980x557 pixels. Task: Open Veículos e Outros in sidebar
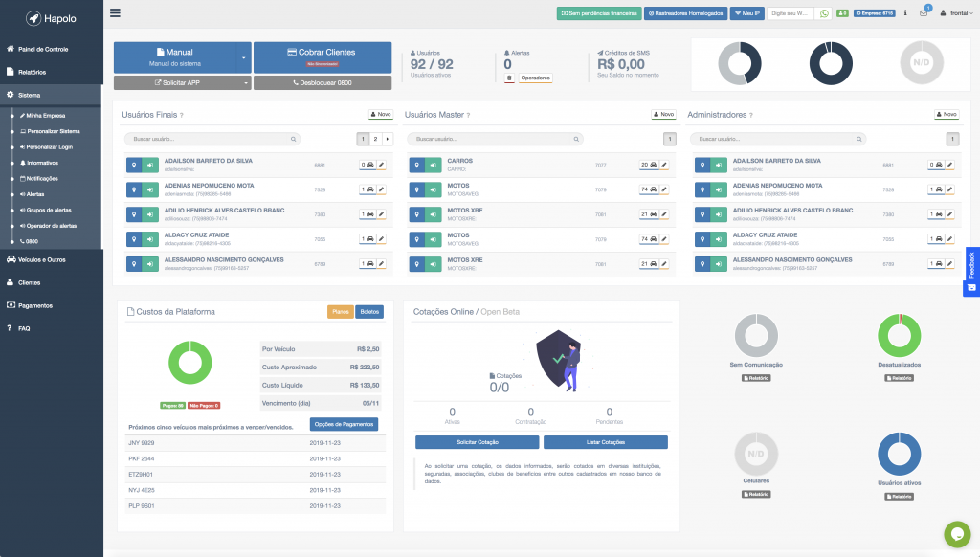click(x=42, y=259)
